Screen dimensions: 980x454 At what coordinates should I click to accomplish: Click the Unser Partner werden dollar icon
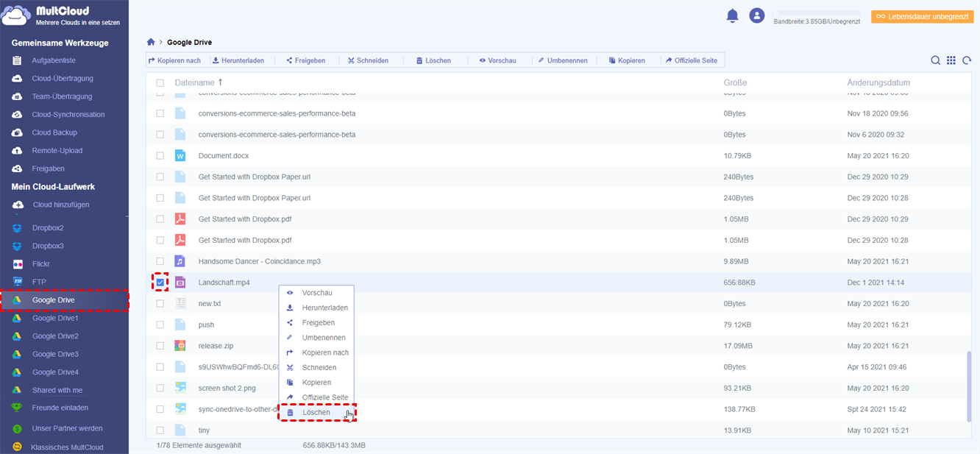17,428
